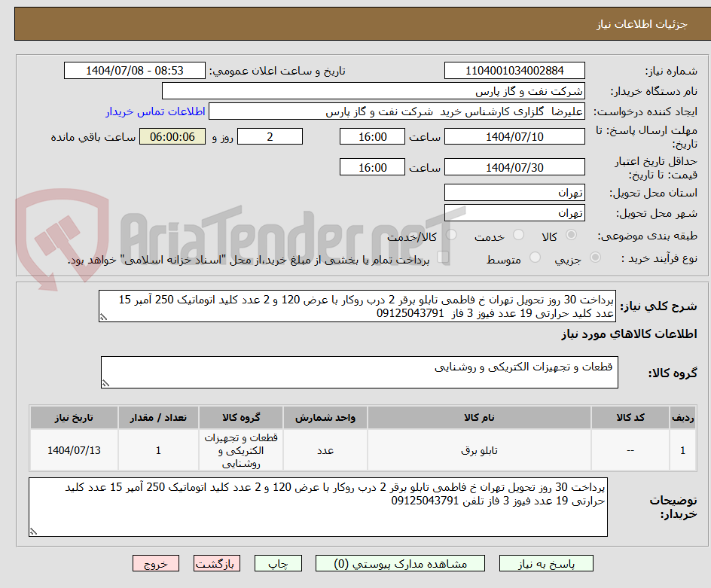Click the خروج button

(x=156, y=563)
